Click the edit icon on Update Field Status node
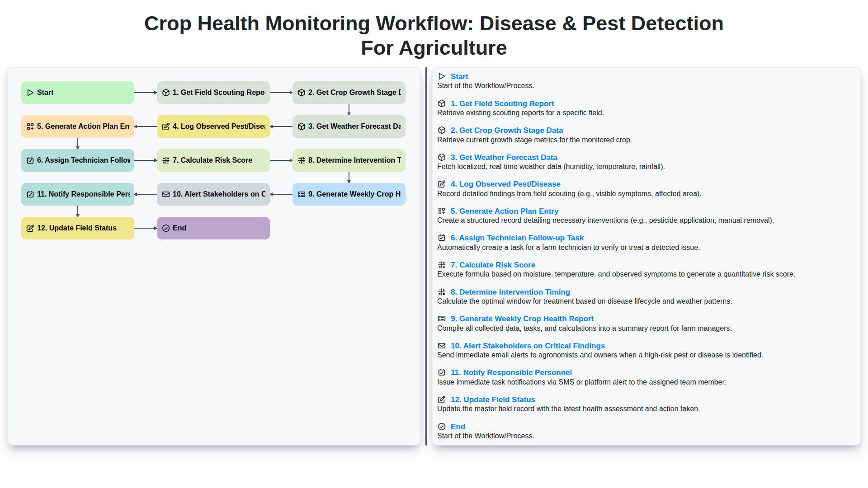Image resolution: width=868 pixels, height=488 pixels. click(30, 228)
